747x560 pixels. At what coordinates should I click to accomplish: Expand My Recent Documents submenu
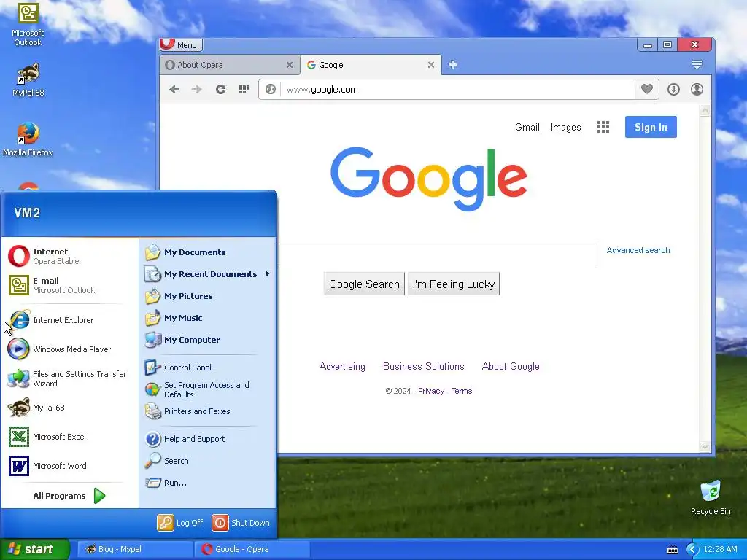point(208,274)
